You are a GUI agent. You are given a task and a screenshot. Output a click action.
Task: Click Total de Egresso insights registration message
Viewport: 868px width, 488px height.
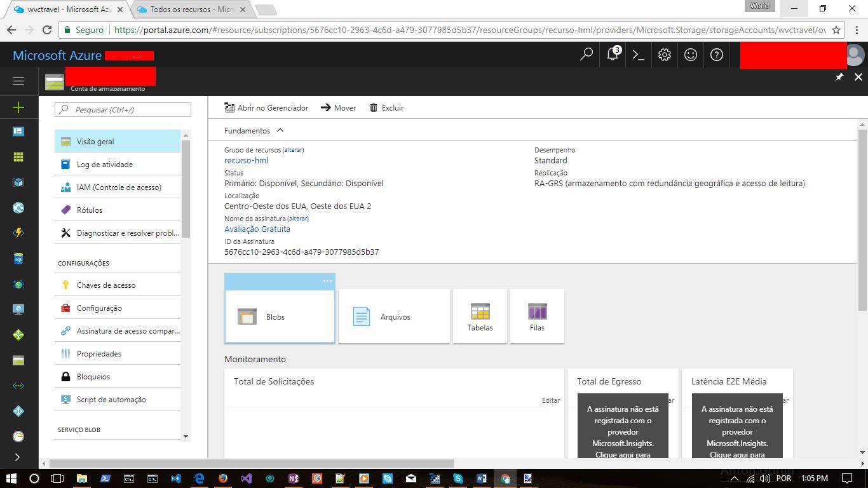[623, 426]
